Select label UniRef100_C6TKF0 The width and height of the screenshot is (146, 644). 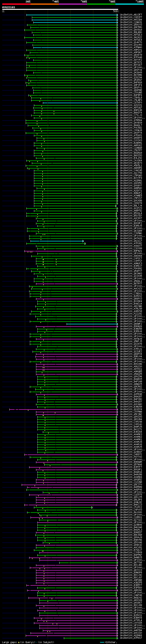[x=131, y=103]
